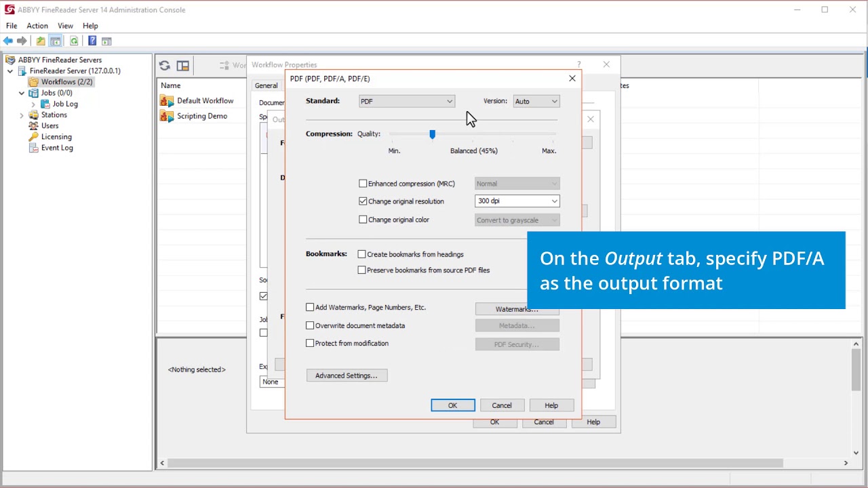Switch to the General tab in Workflow Properties
The width and height of the screenshot is (868, 488).
coord(267,85)
